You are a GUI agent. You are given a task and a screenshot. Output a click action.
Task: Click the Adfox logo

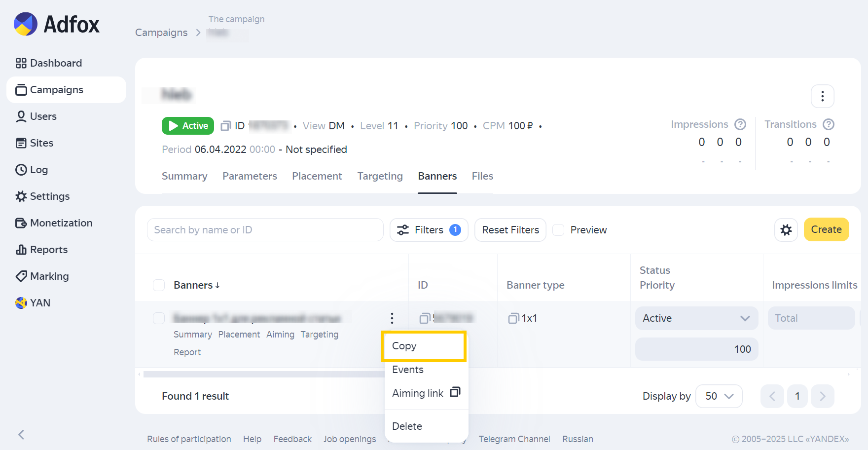point(57,24)
